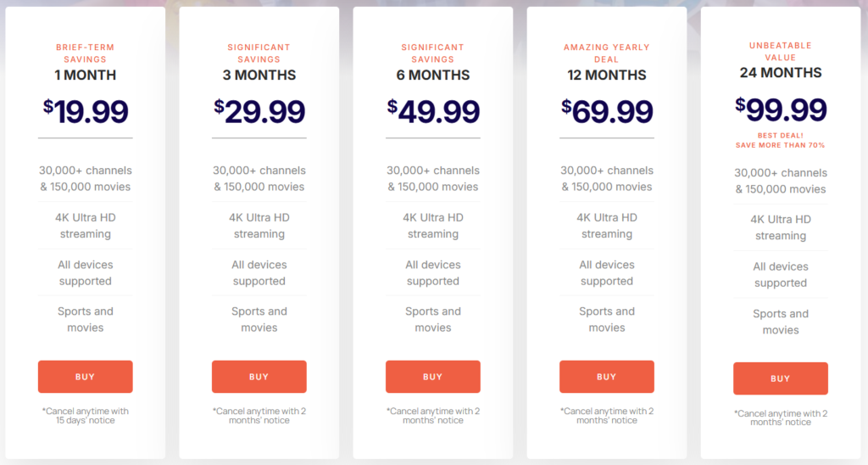Click "BEST DEAL! SAVE MORE THAN 70%" text
868x465 pixels.
pos(780,140)
